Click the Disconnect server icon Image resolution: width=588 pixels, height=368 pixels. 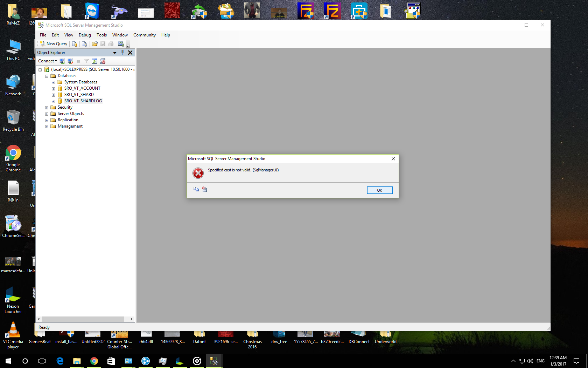[x=70, y=61]
